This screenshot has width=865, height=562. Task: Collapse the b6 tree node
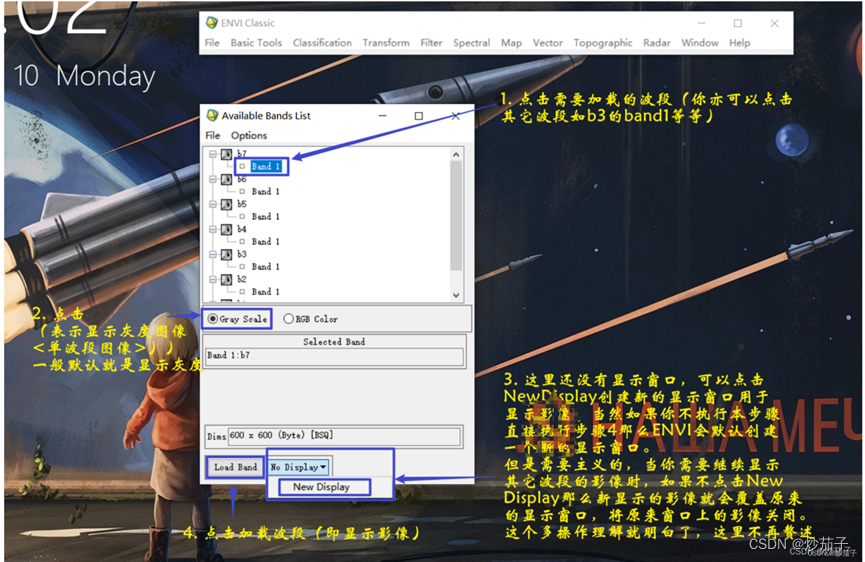click(212, 179)
